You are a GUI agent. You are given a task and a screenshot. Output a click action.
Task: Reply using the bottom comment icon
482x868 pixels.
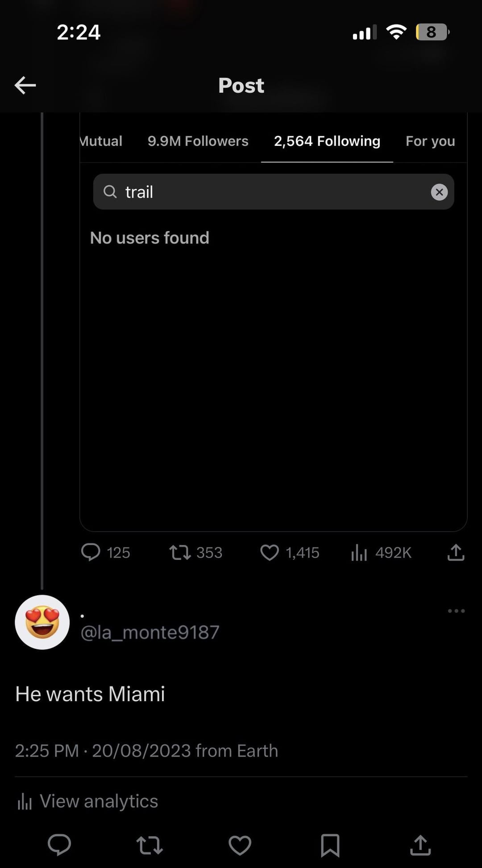coord(59,845)
